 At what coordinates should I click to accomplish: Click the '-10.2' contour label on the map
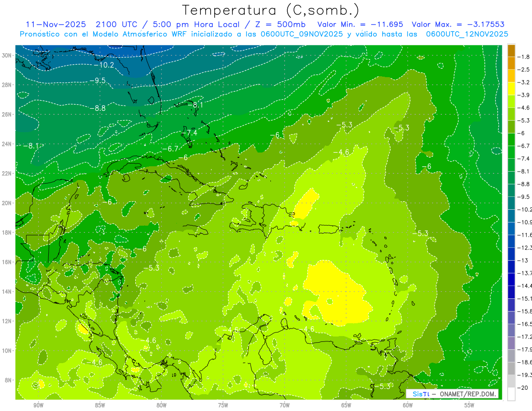click(104, 65)
